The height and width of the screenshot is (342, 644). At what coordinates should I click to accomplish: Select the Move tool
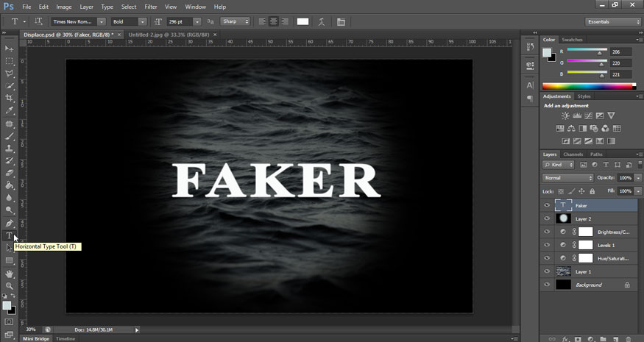pyautogui.click(x=9, y=49)
